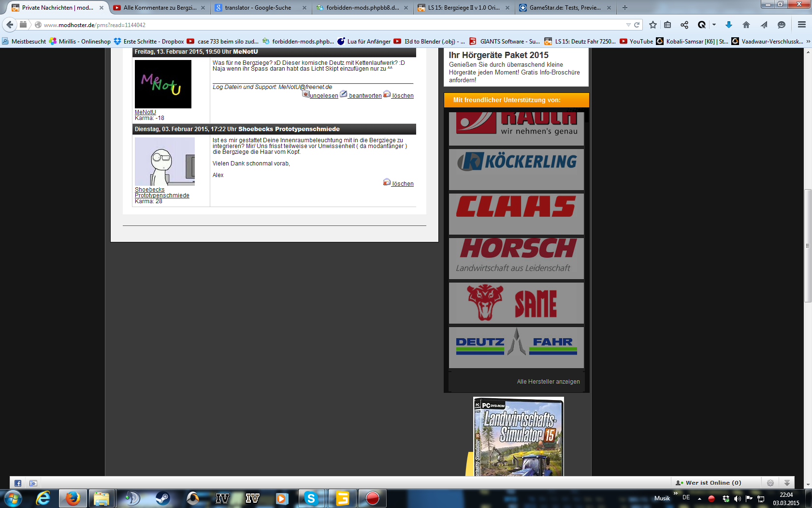
Task: Switch to Skype in the taskbar
Action: (x=312, y=498)
